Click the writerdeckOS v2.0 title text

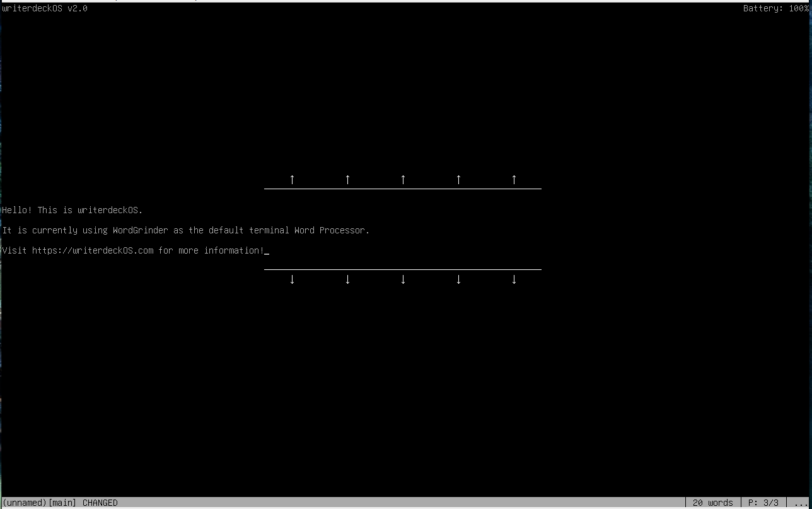(x=45, y=9)
